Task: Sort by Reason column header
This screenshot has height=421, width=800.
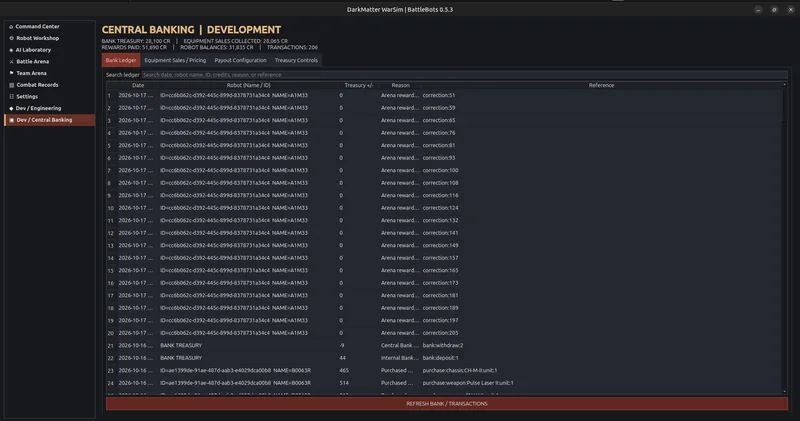Action: pos(401,85)
